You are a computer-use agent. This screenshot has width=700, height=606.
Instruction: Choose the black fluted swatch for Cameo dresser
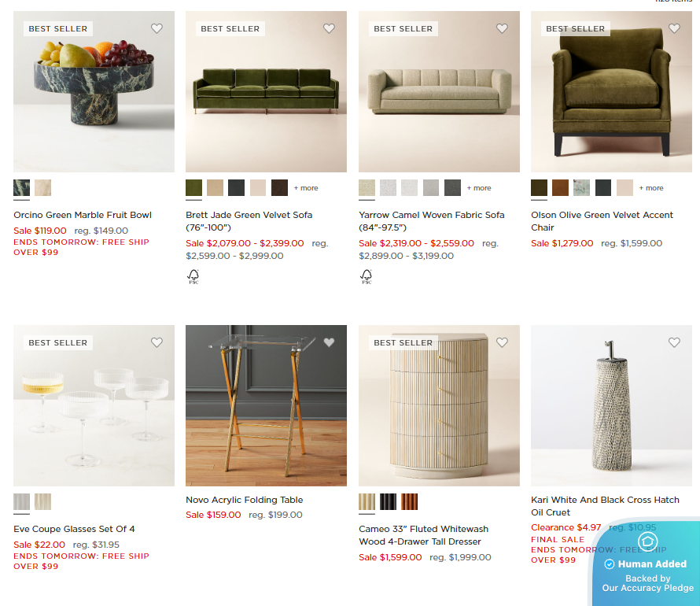(x=388, y=501)
